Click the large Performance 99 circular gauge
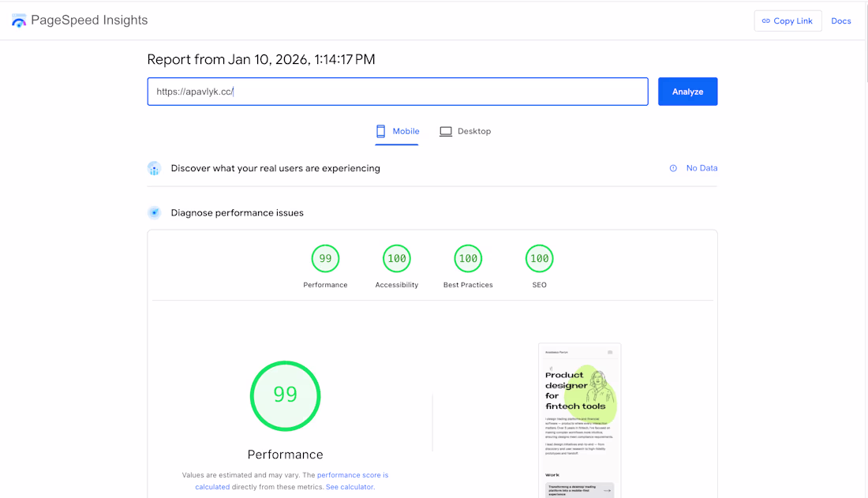This screenshot has width=868, height=498. point(285,395)
